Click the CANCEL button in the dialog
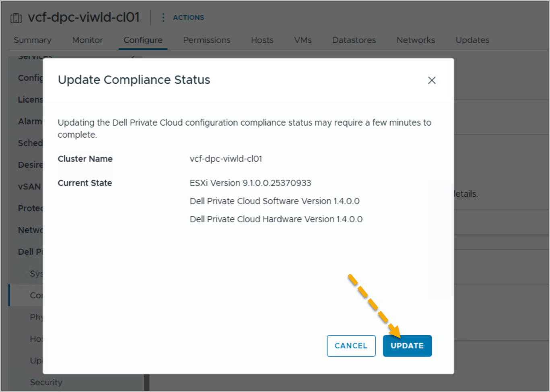This screenshot has width=550, height=392. 351,346
